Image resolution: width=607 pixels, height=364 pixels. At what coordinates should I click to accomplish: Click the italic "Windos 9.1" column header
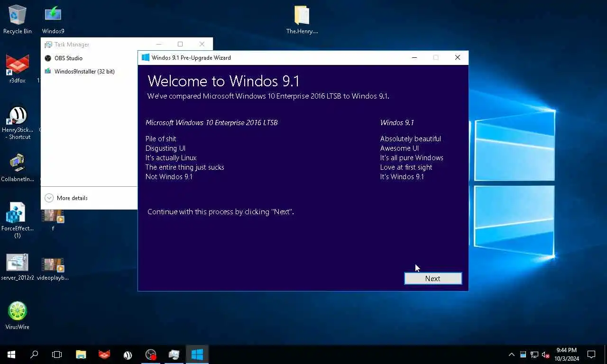coord(397,123)
